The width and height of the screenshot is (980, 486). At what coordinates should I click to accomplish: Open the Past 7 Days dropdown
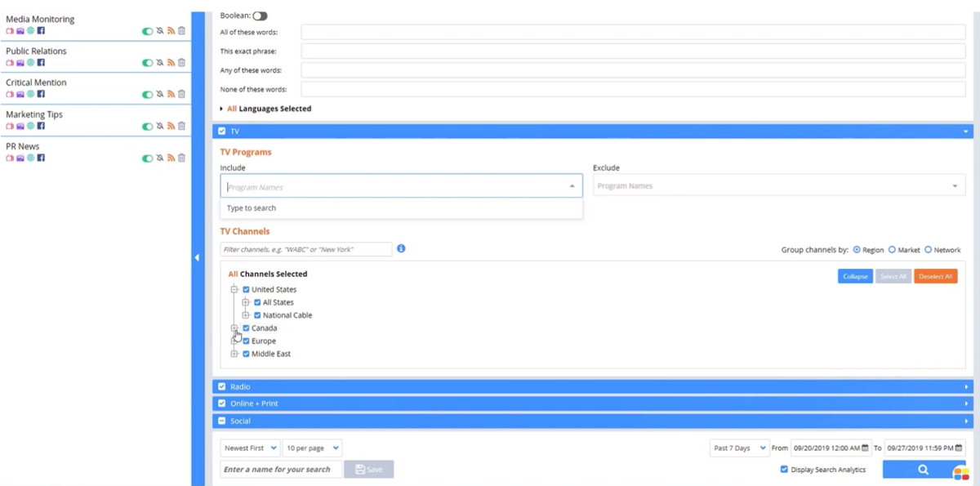click(x=738, y=448)
